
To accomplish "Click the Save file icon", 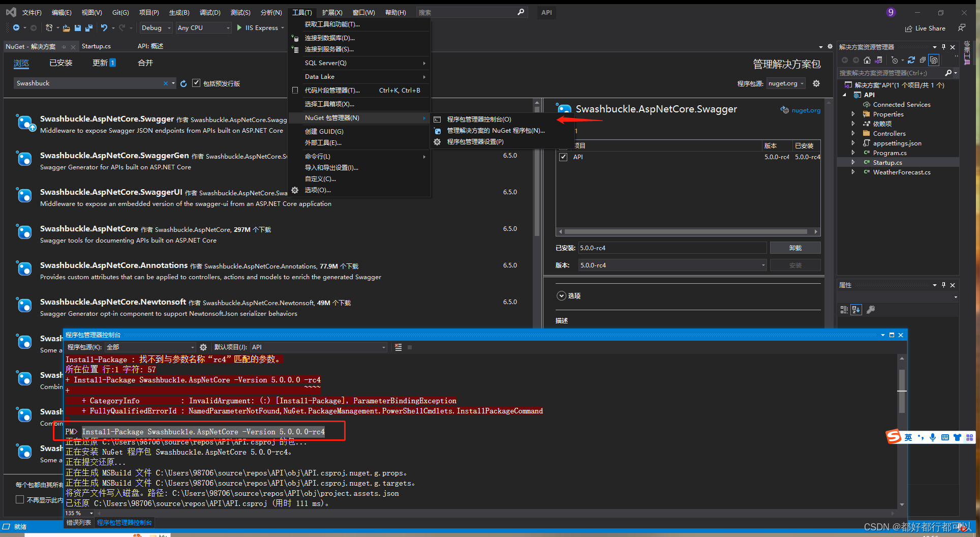I will (x=78, y=28).
